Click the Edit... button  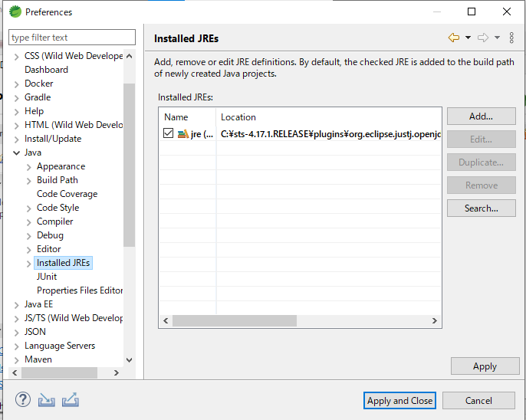pyautogui.click(x=481, y=139)
